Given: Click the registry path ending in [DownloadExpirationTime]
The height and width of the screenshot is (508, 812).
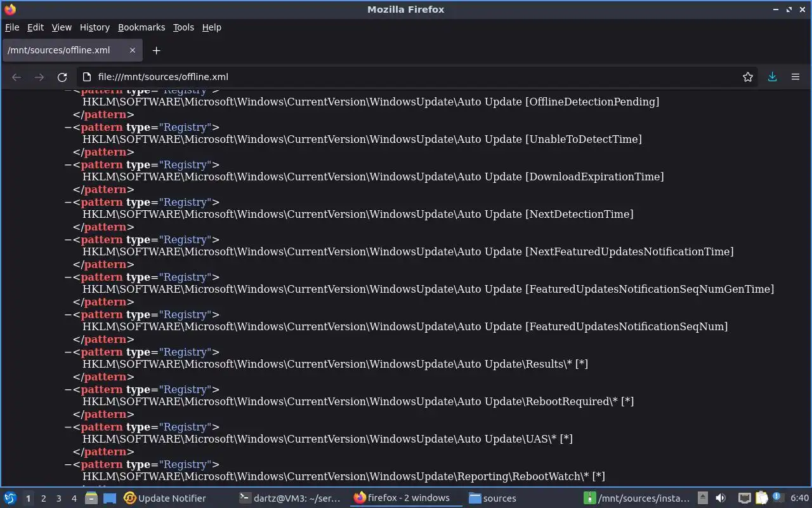Looking at the screenshot, I should pyautogui.click(x=373, y=177).
